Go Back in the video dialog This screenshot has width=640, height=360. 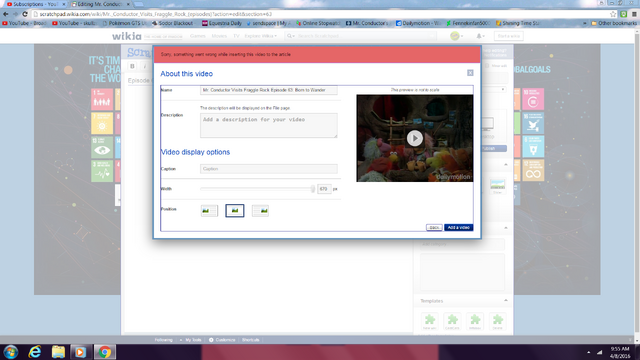[434, 227]
